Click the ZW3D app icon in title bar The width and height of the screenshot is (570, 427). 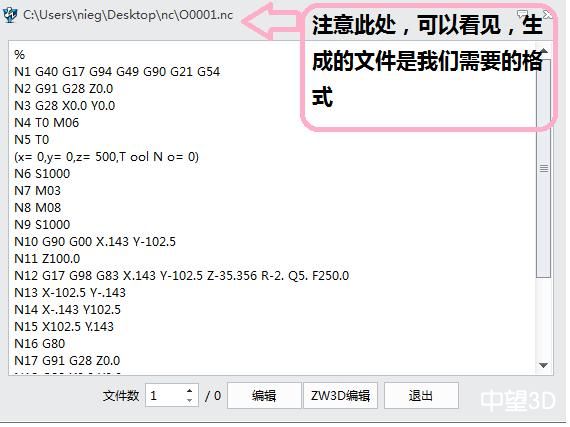10,15
